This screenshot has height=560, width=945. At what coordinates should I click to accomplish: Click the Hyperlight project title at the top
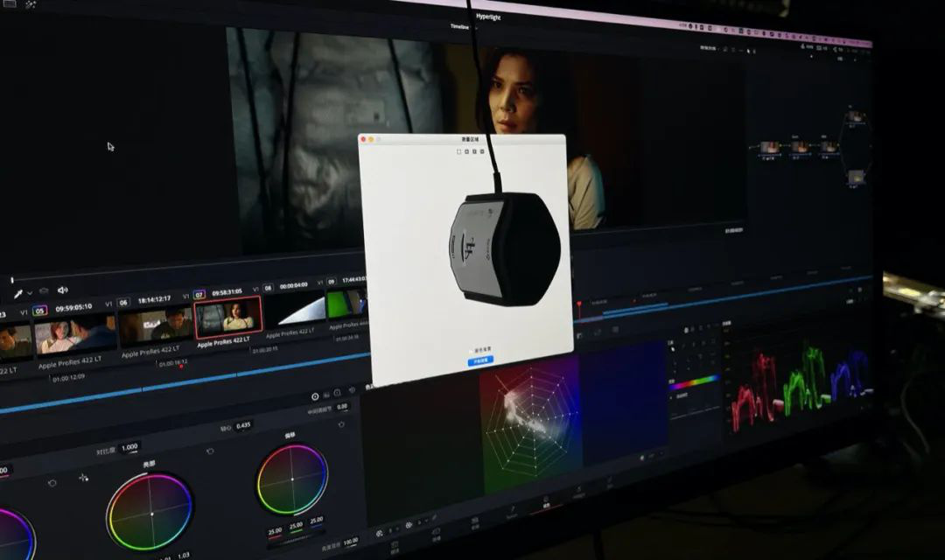click(x=488, y=17)
